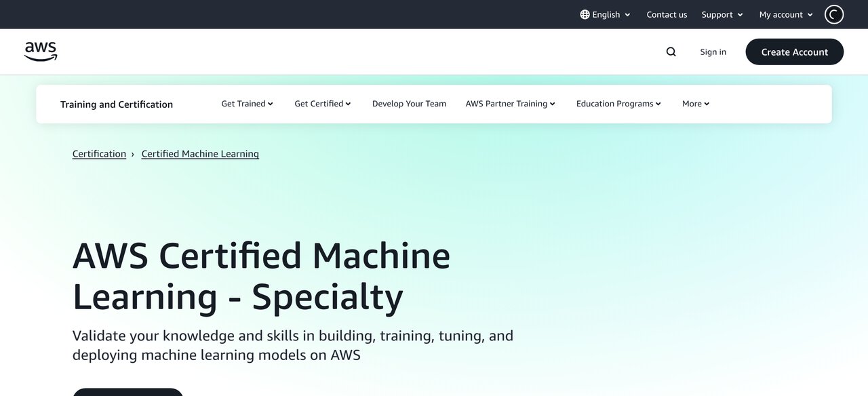Expand the Get Certified menu
The height and width of the screenshot is (396, 868).
click(323, 104)
